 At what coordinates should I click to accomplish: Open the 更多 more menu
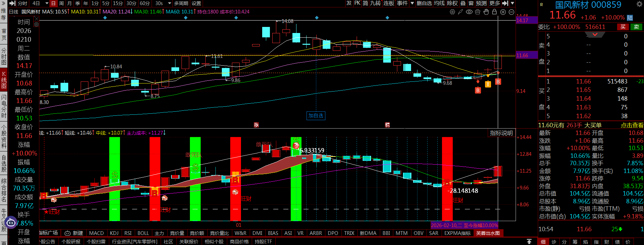coord(495,3)
